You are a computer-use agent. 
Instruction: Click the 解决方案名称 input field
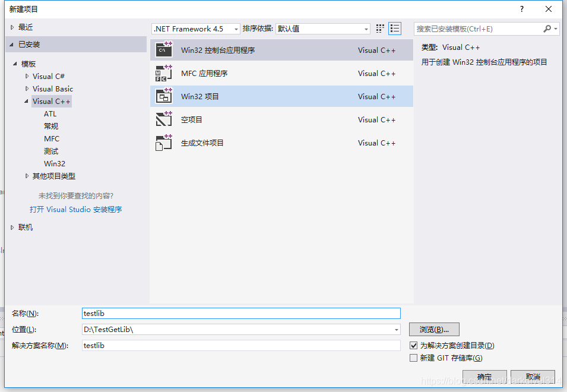coord(241,345)
